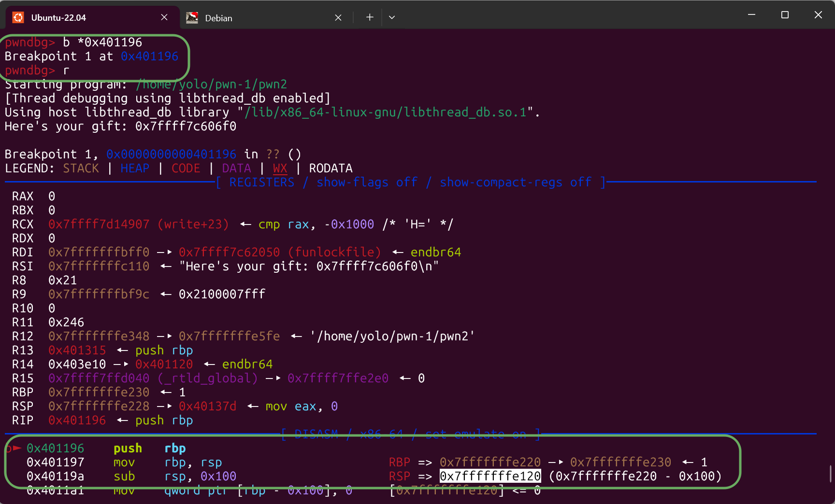The height and width of the screenshot is (504, 835).
Task: Click the return address 0x40137d
Action: 207,406
